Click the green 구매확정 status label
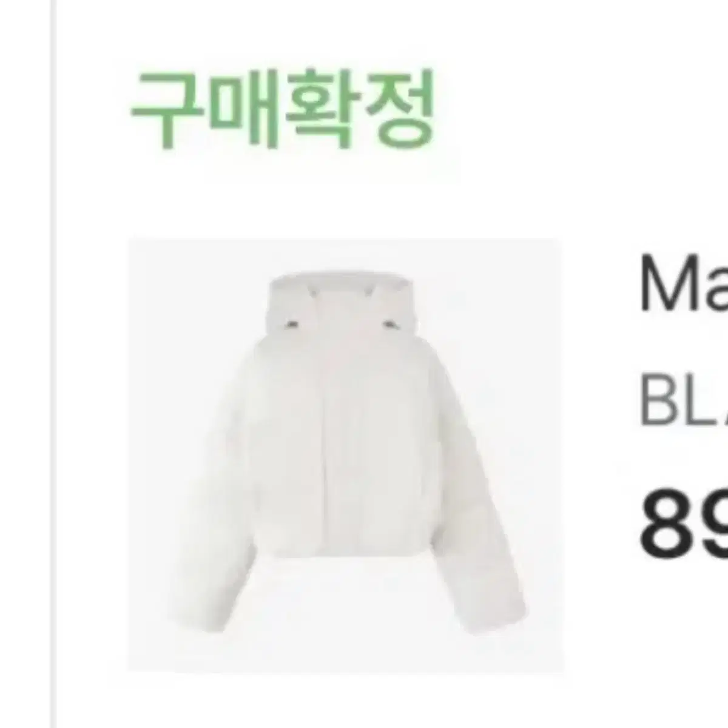 (283, 110)
